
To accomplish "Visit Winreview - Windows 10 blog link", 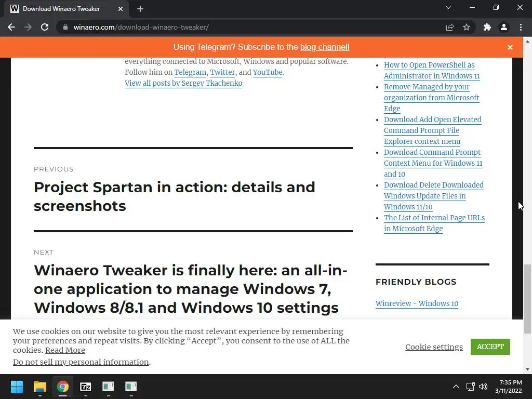I will (x=417, y=303).
